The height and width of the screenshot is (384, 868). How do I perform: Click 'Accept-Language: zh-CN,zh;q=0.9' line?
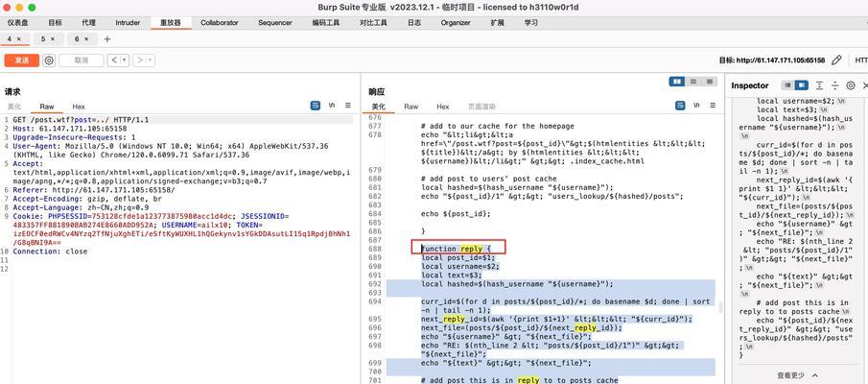pos(81,207)
